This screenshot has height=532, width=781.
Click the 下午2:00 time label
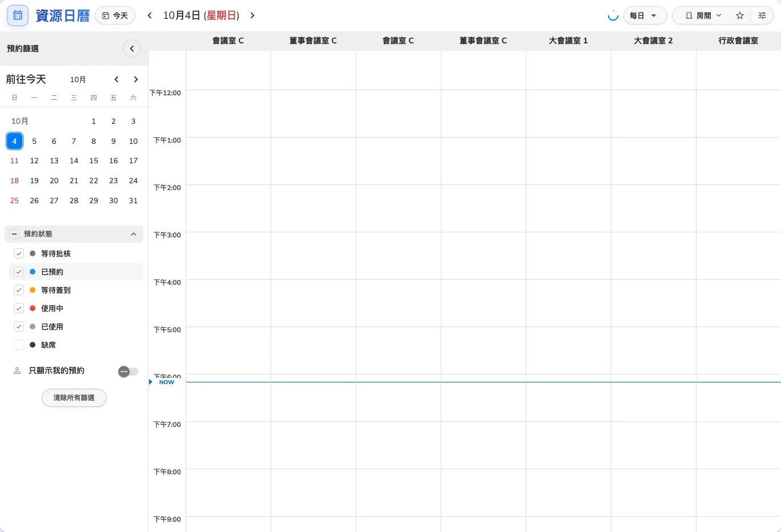(167, 188)
